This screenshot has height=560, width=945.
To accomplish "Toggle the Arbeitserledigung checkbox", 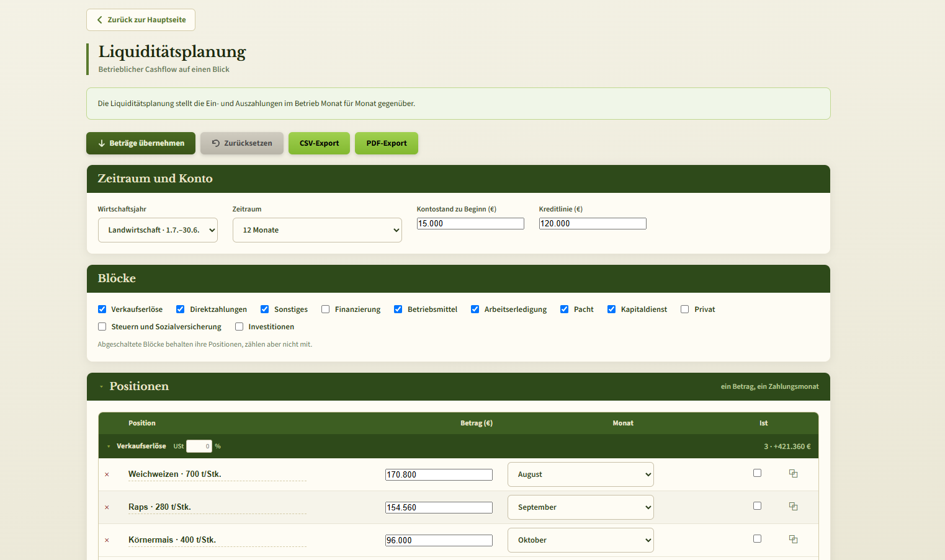I will point(475,309).
